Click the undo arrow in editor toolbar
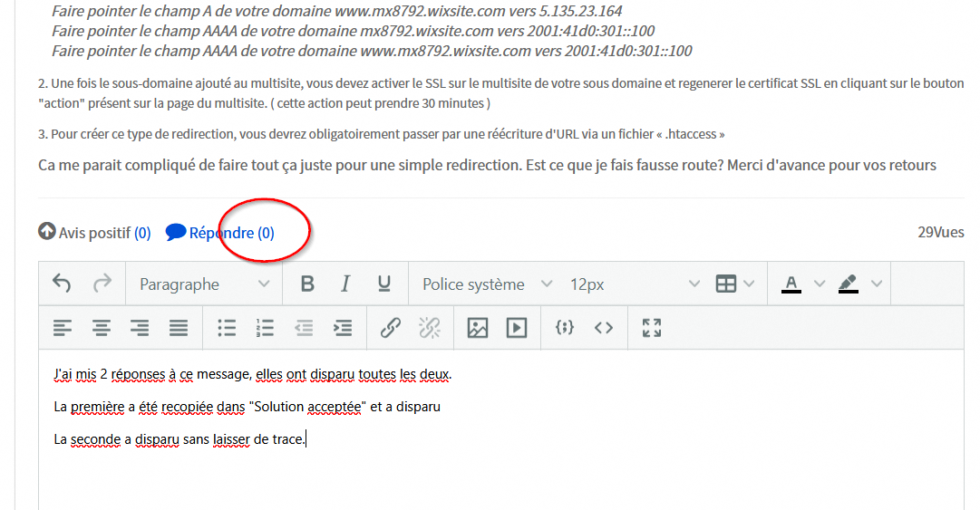This screenshot has width=980, height=510. click(x=62, y=284)
